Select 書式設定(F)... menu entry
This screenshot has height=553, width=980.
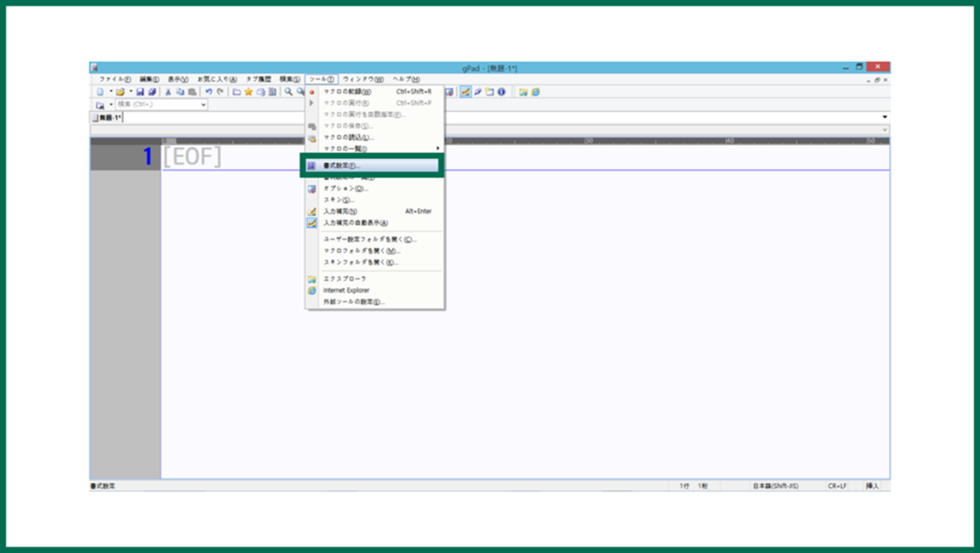(x=372, y=165)
